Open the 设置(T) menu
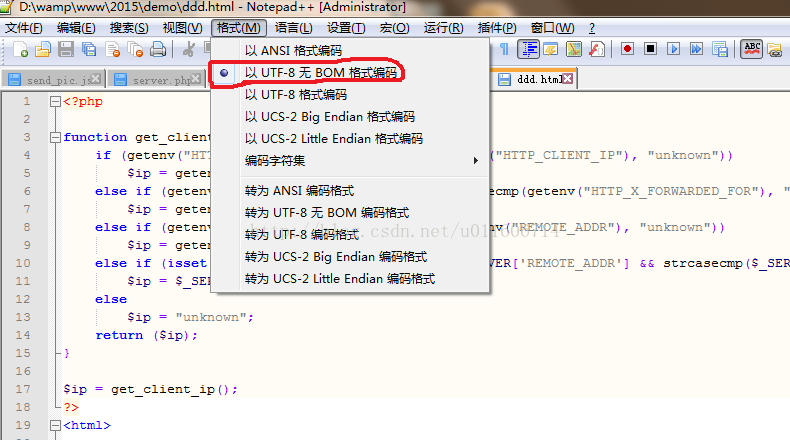This screenshot has height=440, width=790. [346, 28]
